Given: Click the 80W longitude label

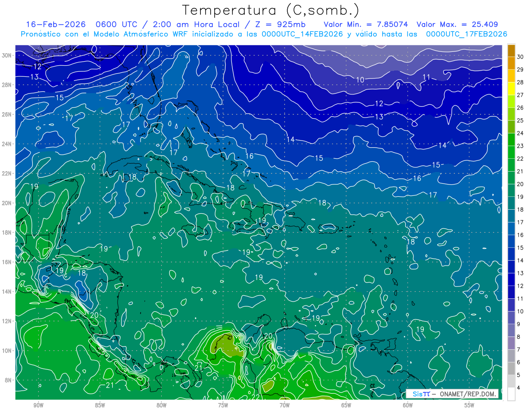Looking at the screenshot, I should click(x=161, y=405).
